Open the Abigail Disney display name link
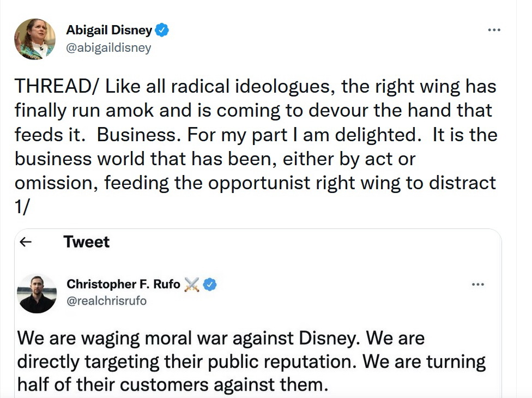This screenshot has height=398, width=532. click(109, 30)
